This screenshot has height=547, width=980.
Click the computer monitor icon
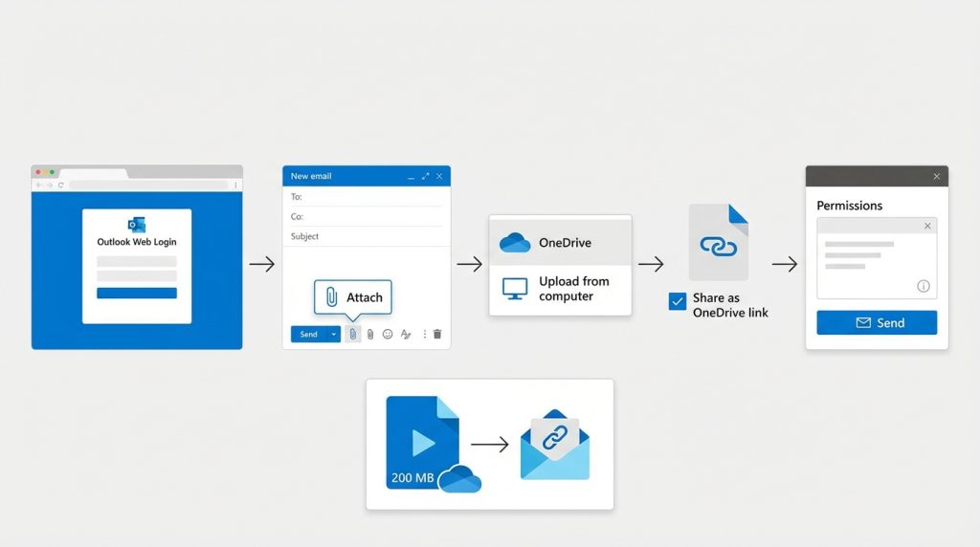pos(515,289)
